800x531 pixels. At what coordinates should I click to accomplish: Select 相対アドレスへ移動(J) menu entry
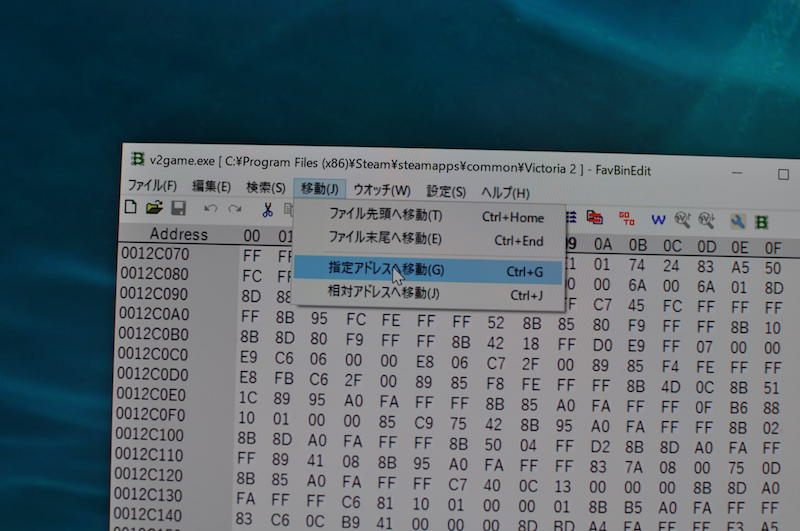tap(429, 294)
